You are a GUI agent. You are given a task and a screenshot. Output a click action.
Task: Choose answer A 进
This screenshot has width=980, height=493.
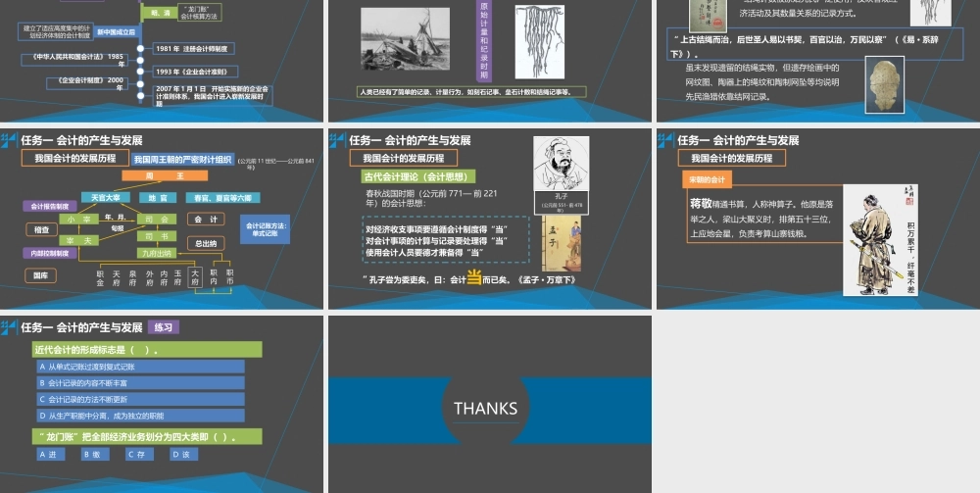(51, 454)
